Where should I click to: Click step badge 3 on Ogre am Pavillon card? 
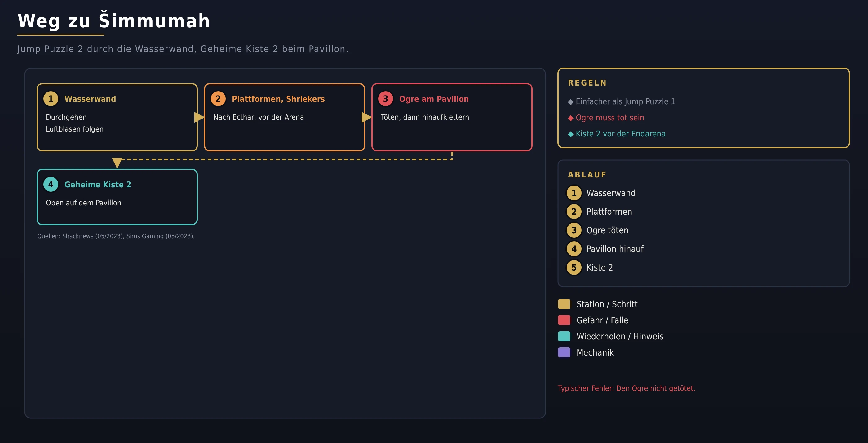coord(385,99)
